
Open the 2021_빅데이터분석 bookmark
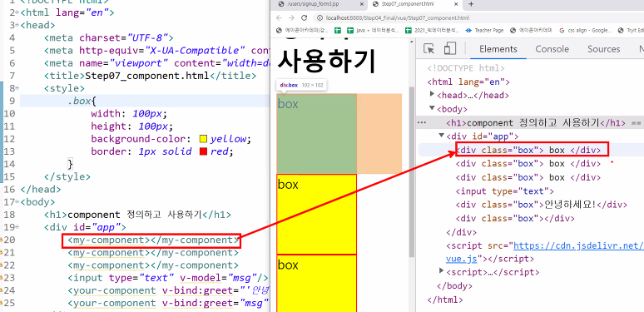pyautogui.click(x=433, y=31)
